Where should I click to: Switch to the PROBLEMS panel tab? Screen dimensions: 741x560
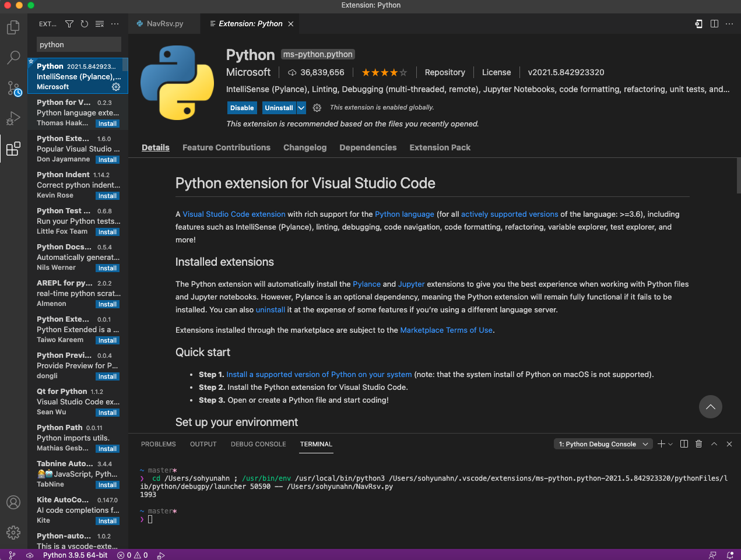158,444
